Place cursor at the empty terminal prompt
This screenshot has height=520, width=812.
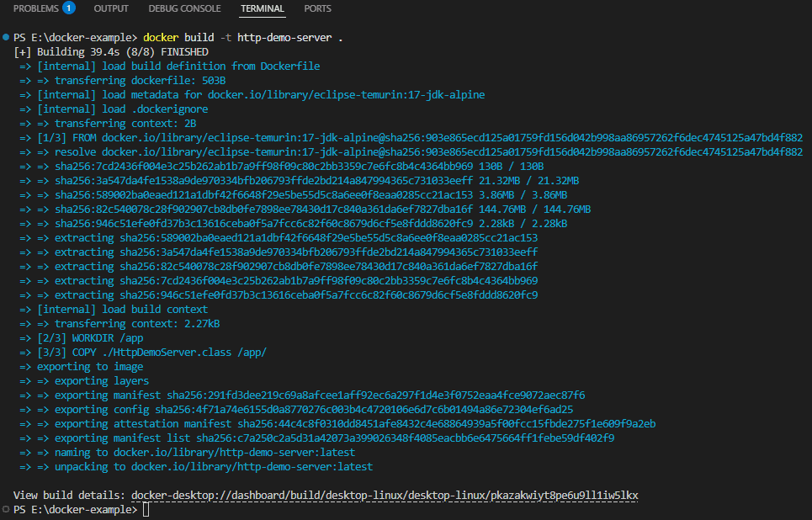tap(146, 510)
